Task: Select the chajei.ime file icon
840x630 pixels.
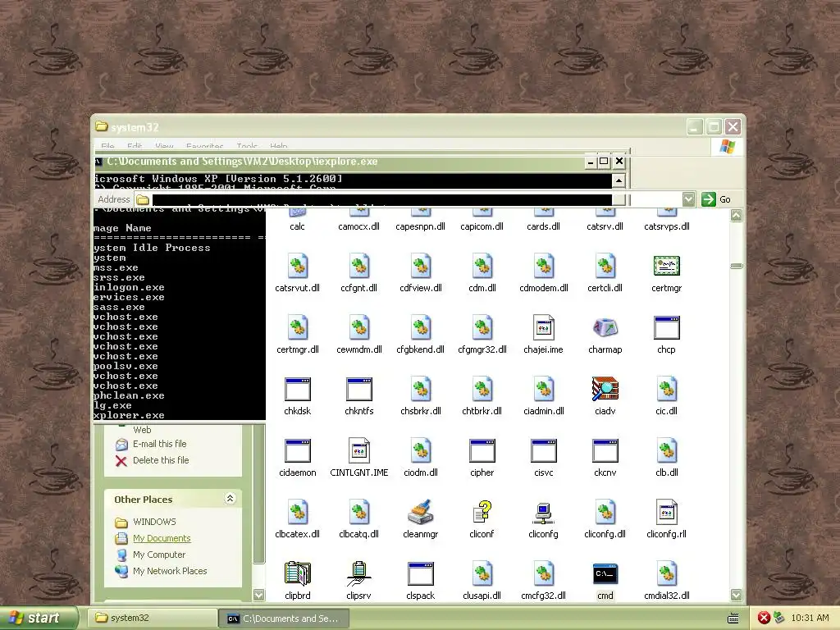Action: pyautogui.click(x=543, y=328)
